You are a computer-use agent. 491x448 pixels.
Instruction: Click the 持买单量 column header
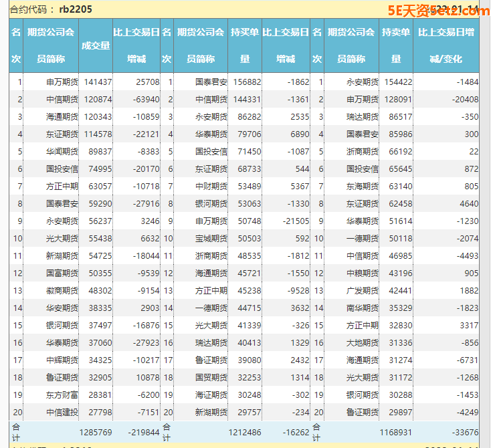coord(244,45)
